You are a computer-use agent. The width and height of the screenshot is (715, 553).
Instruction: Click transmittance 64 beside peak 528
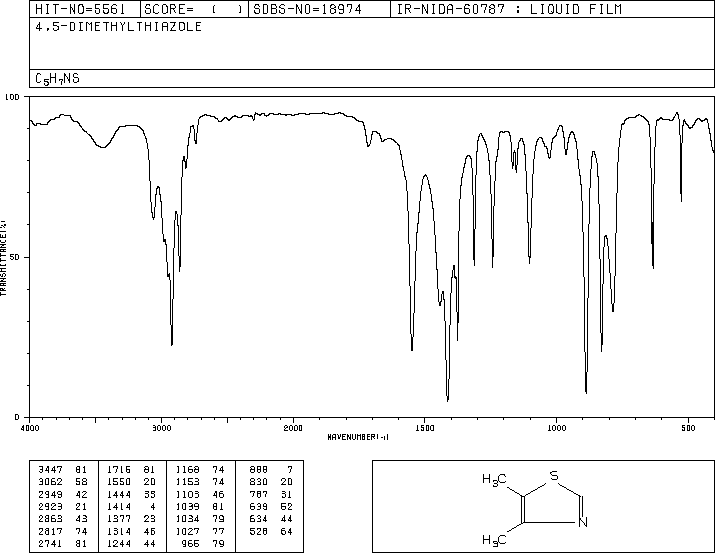click(x=286, y=531)
